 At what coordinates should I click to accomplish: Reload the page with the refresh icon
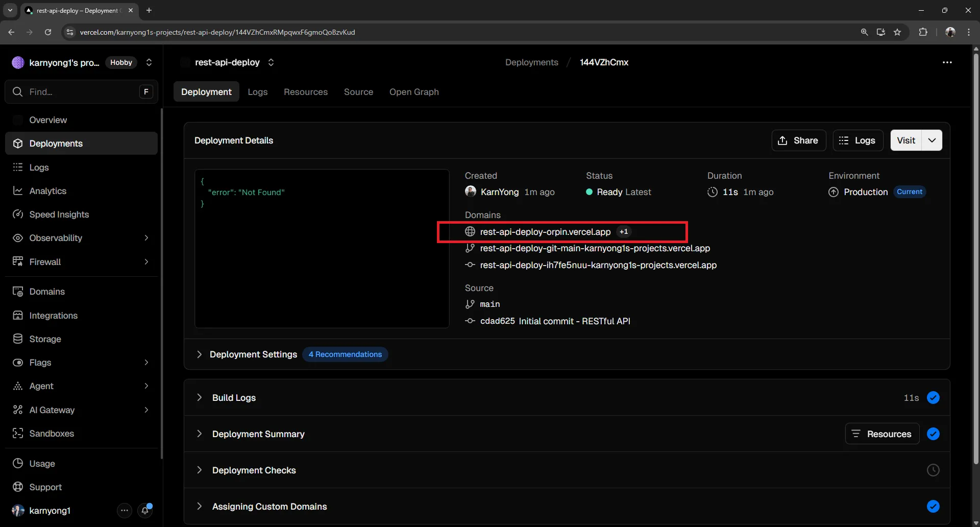[x=48, y=32]
